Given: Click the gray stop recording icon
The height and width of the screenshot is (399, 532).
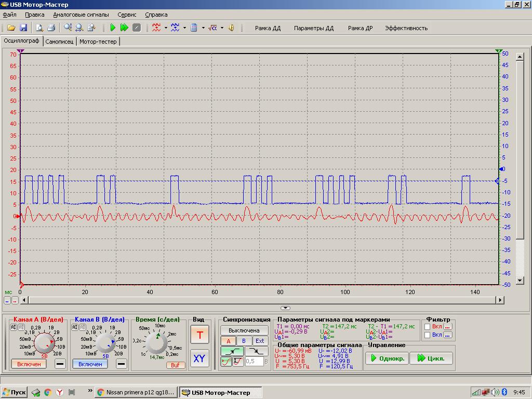Looking at the screenshot, I should pos(137,28).
